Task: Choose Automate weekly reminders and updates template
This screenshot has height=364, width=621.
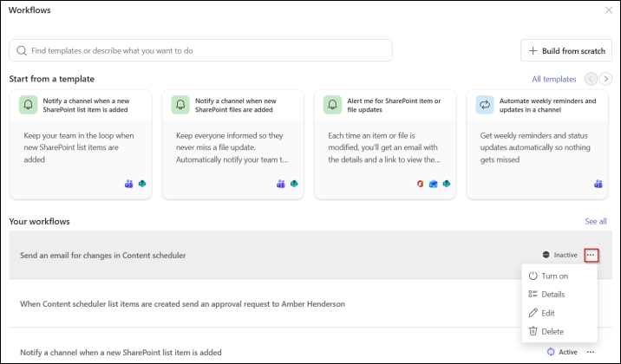Action: [537, 145]
